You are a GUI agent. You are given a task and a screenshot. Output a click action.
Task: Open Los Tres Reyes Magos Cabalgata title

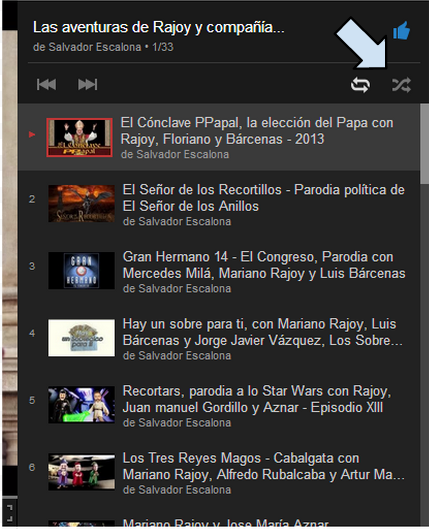[263, 466]
